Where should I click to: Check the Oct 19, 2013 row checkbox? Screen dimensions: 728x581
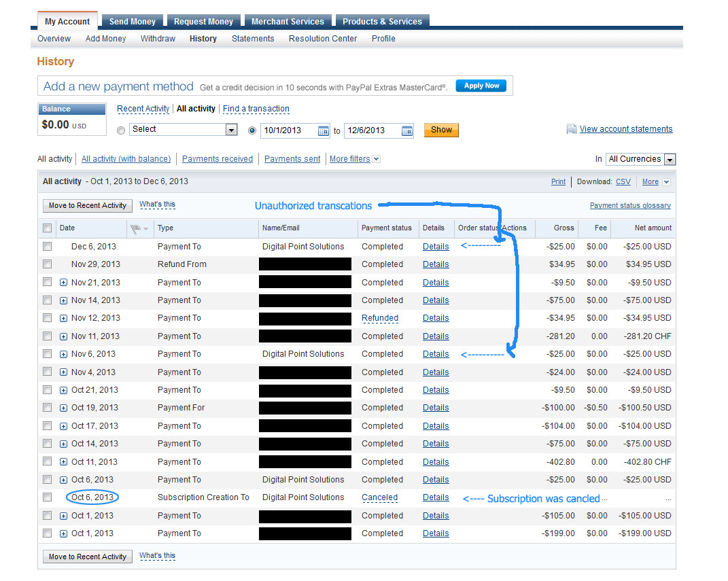pos(47,408)
